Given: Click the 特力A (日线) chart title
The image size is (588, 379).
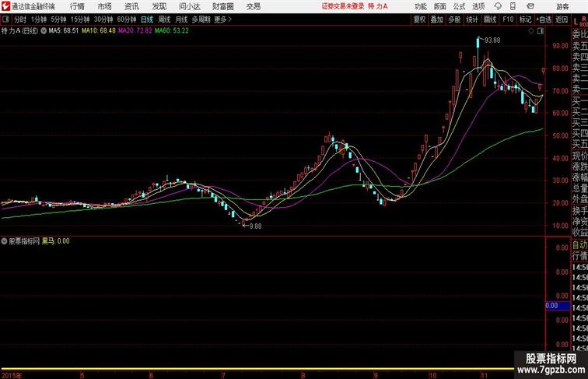Looking at the screenshot, I should point(20,31).
